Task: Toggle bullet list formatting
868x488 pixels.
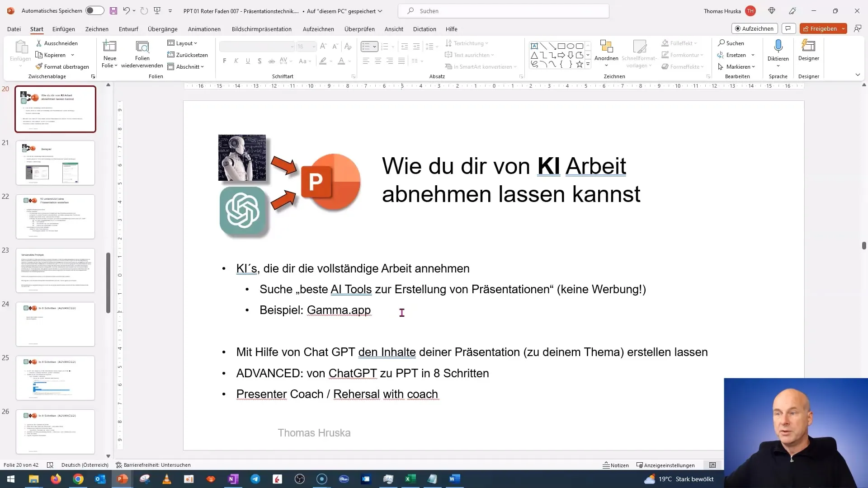Action: tap(366, 47)
